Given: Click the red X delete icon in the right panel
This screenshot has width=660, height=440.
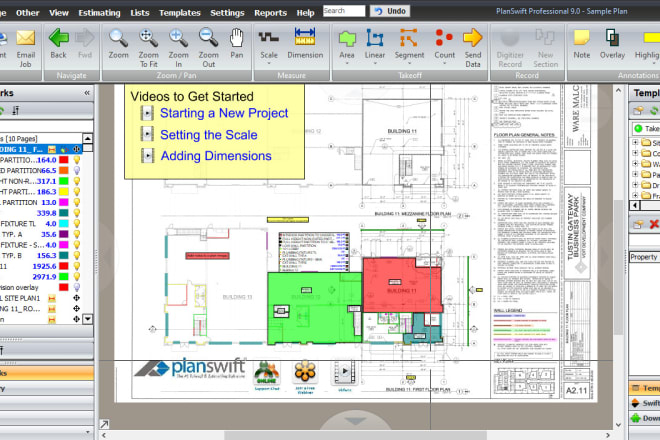Looking at the screenshot, I should 654,224.
